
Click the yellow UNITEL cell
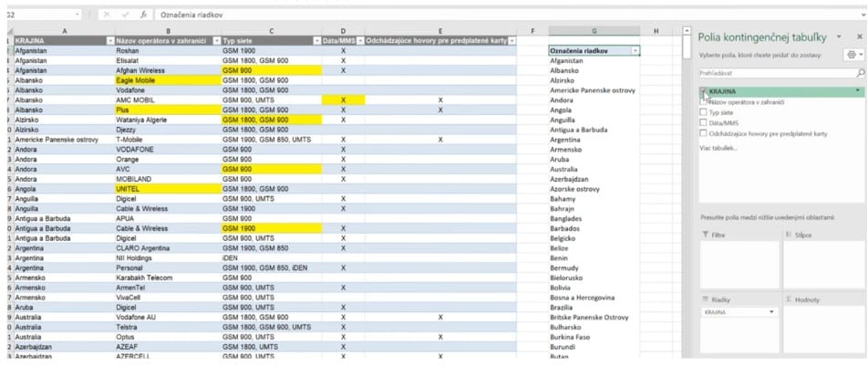[x=169, y=189]
